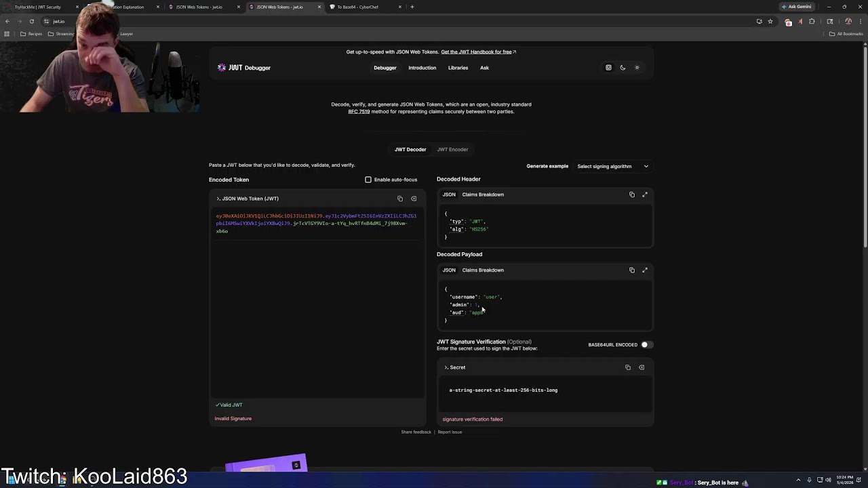868x488 pixels.
Task: Open the taskbar clock and date
Action: click(845, 480)
